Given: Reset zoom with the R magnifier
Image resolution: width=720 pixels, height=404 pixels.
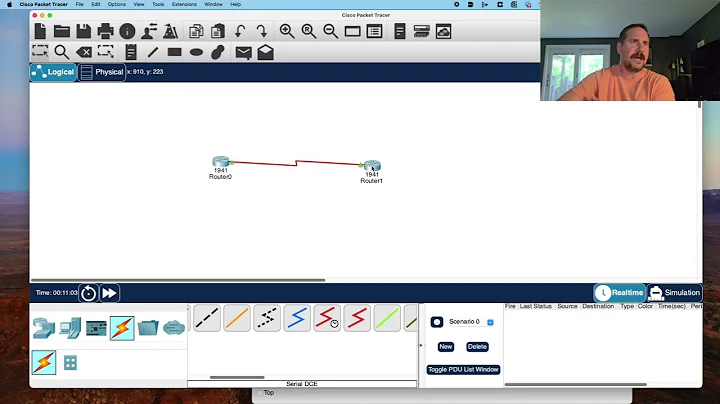Looking at the screenshot, I should [309, 31].
